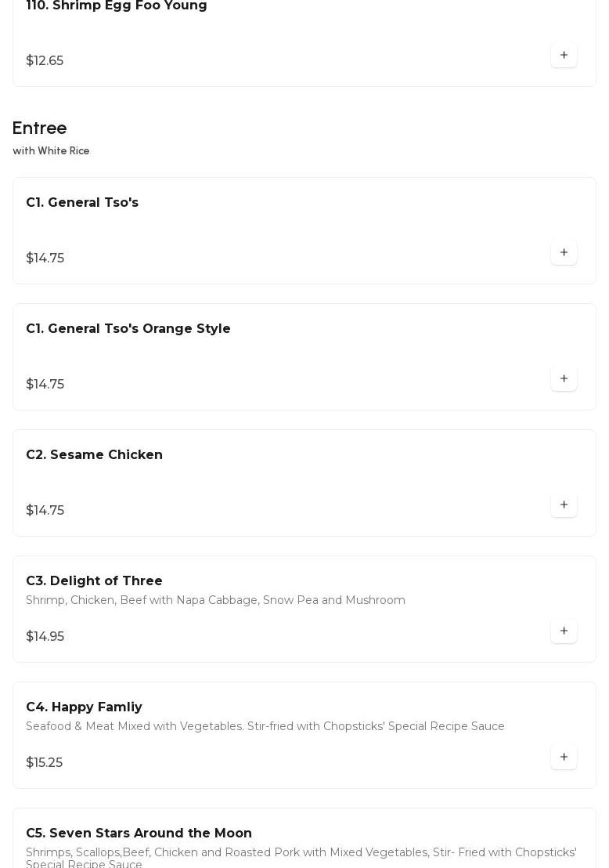This screenshot has width=609, height=868.
Task: Open the C4. Happy Famliy item name
Action: [x=84, y=707]
